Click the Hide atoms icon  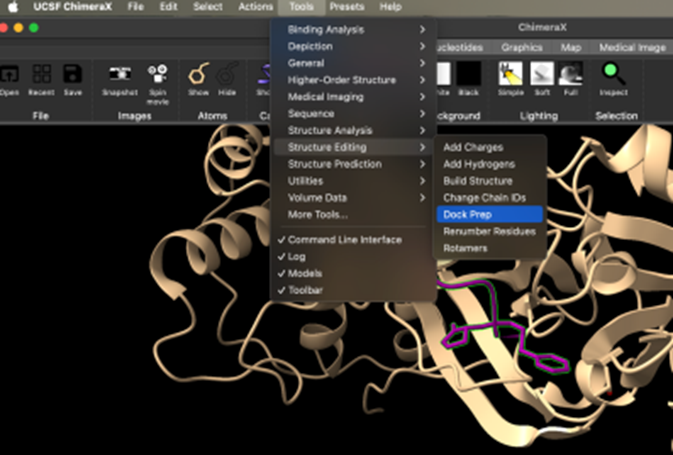[x=227, y=73]
